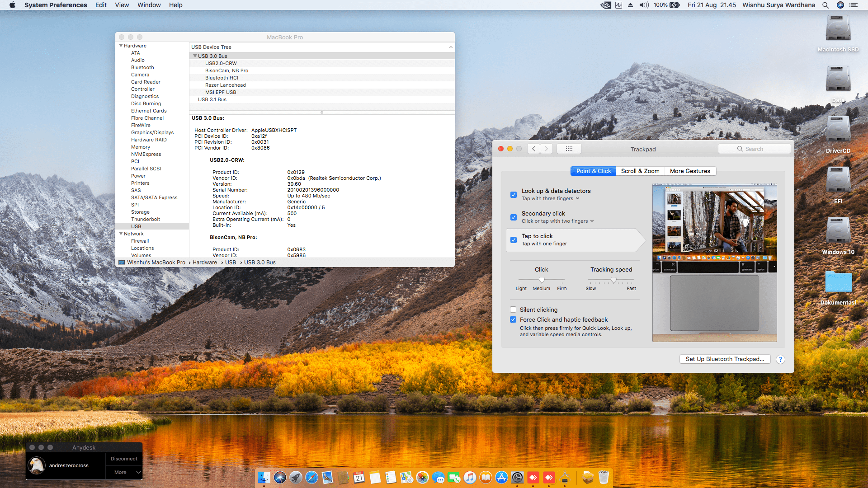Open the Trackpad help question mark

[780, 359]
